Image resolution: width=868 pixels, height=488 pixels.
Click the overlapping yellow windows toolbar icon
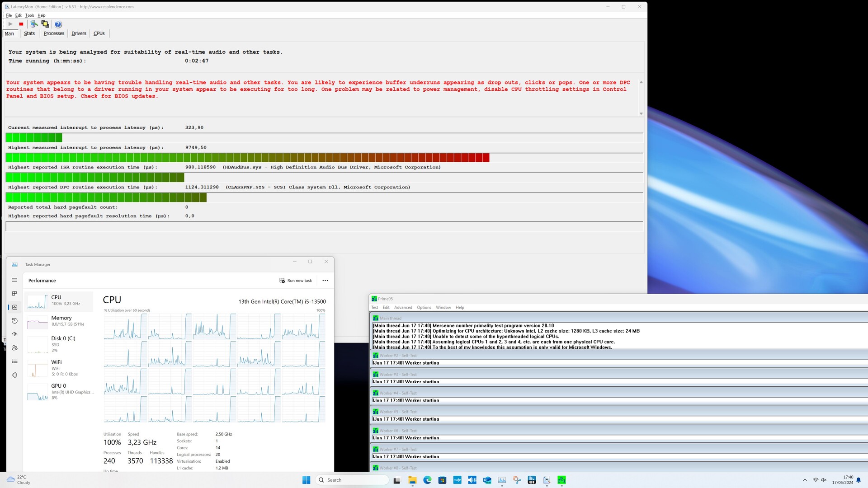pos(45,24)
